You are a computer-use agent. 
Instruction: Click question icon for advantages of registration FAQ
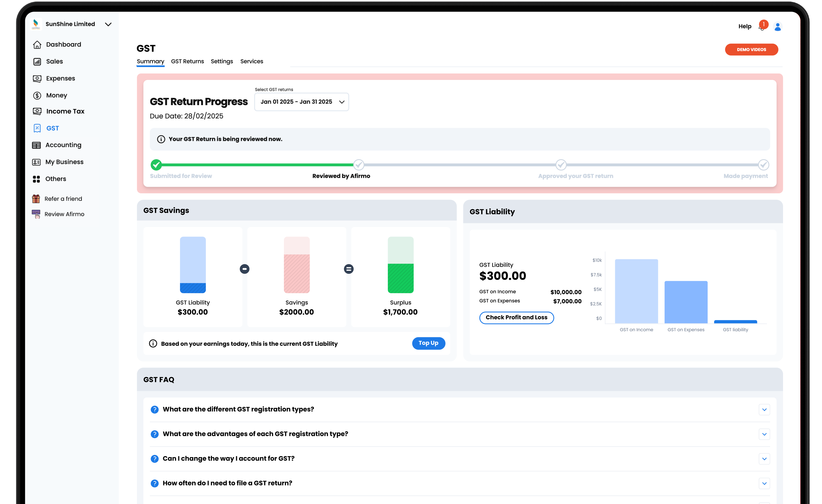[154, 434]
